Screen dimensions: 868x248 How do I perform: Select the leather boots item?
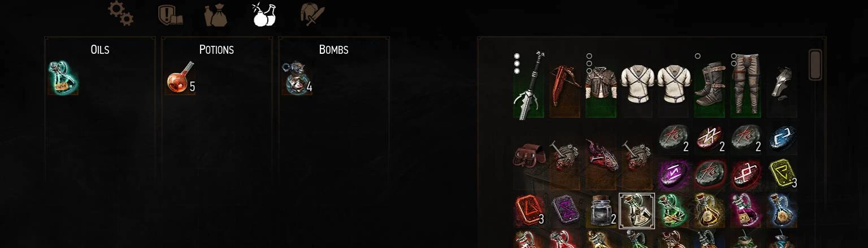[709, 85]
